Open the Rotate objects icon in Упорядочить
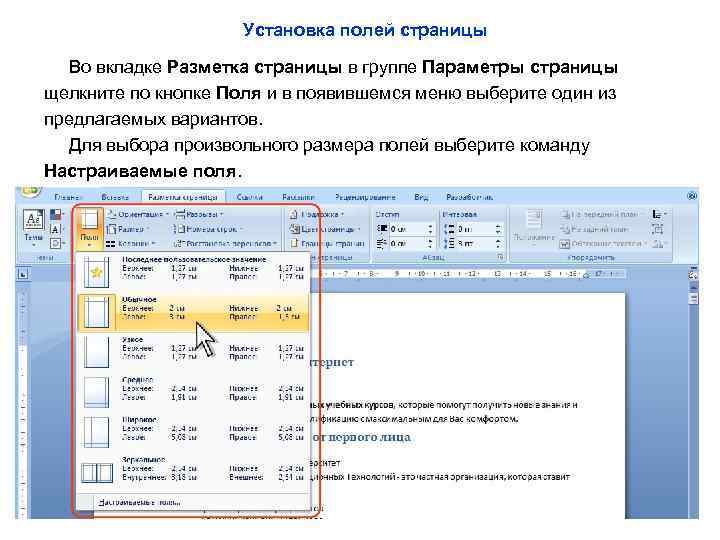The width and height of the screenshot is (720, 540). click(x=659, y=243)
